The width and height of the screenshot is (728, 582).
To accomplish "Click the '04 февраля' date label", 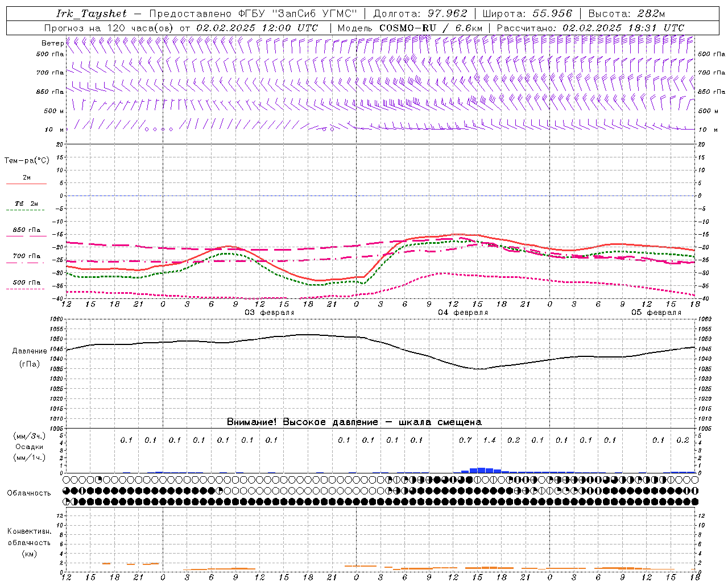I will point(463,313).
